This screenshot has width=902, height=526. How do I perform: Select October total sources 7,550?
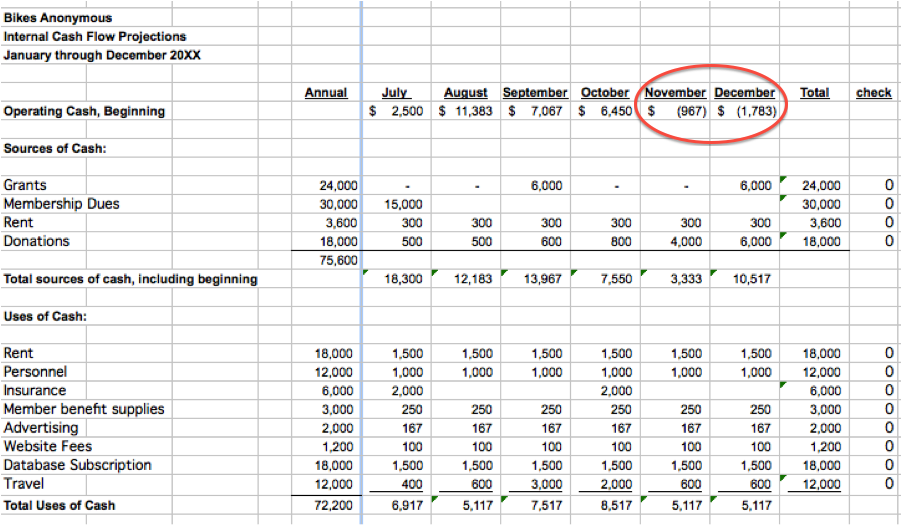click(616, 279)
